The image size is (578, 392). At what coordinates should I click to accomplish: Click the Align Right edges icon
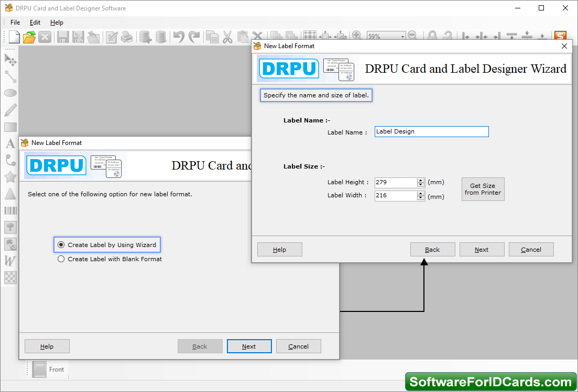coord(497,36)
